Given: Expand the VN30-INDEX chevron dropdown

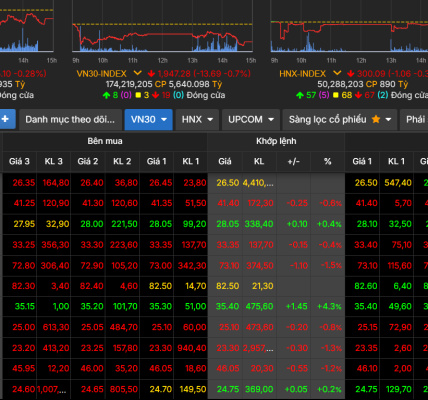Looking at the screenshot, I should point(137,73).
